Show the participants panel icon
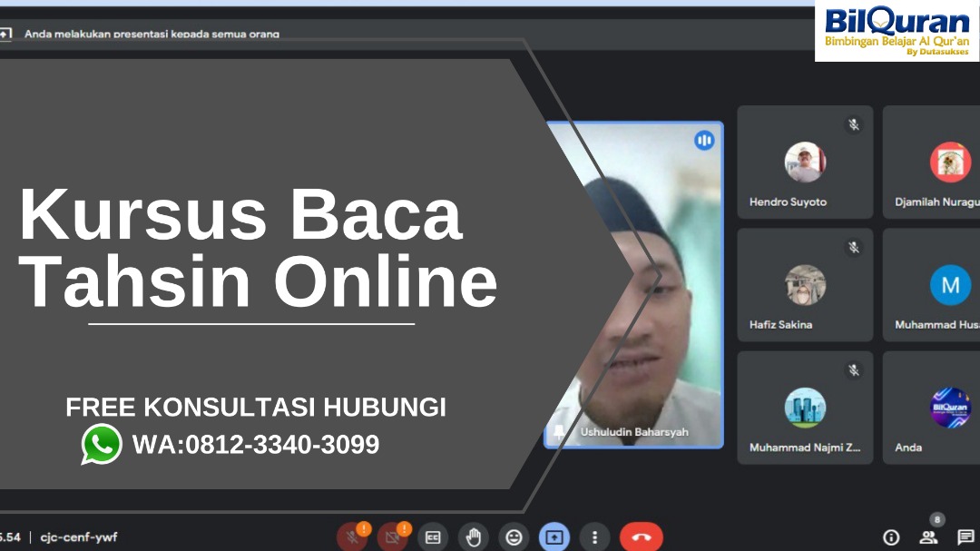This screenshot has height=551, width=980. (928, 536)
